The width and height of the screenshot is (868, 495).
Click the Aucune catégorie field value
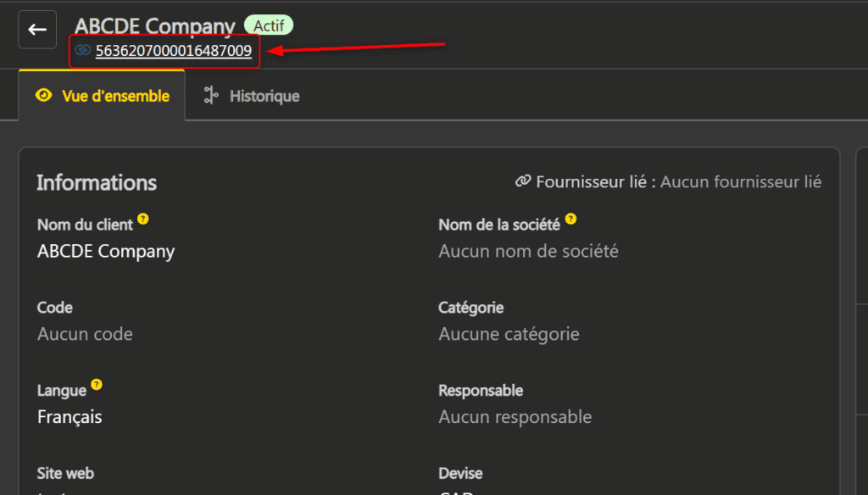point(509,334)
